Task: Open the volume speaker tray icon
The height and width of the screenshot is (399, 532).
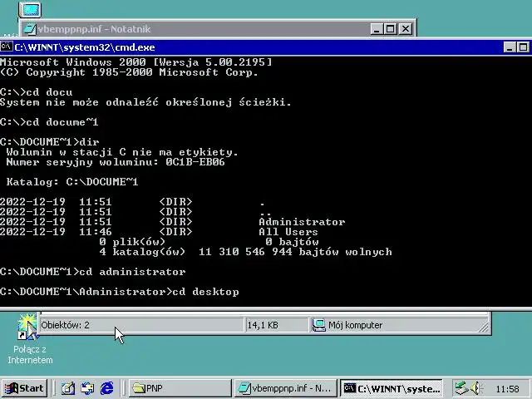Action: [x=477, y=388]
